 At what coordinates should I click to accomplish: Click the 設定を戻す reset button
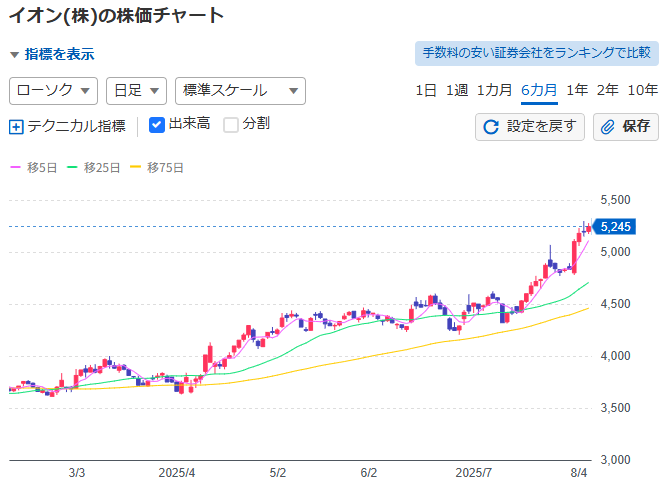pyautogui.click(x=530, y=127)
